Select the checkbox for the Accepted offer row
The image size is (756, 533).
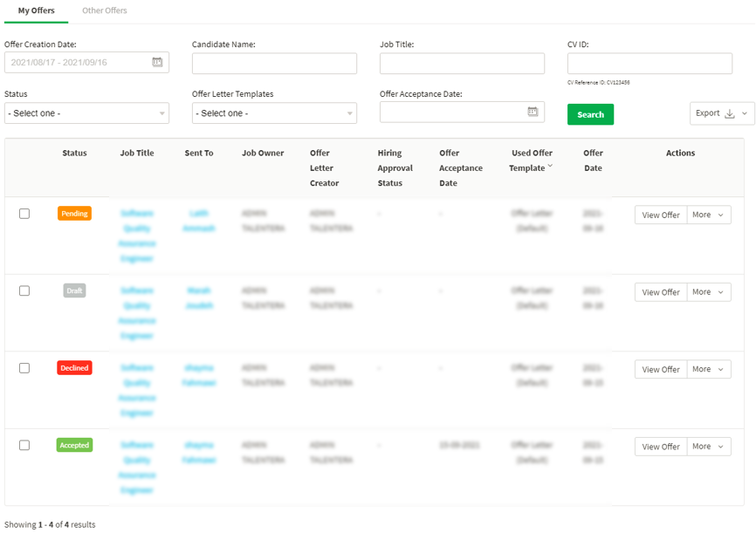pyautogui.click(x=24, y=445)
